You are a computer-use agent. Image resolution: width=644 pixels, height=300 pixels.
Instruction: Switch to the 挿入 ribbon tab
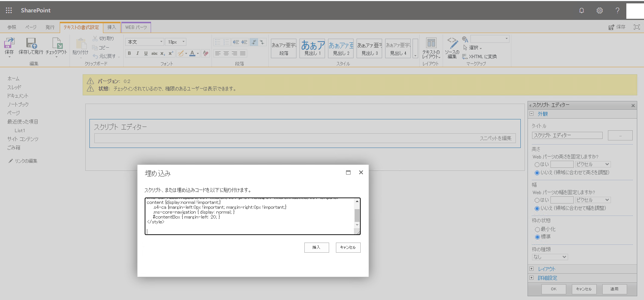(112, 27)
